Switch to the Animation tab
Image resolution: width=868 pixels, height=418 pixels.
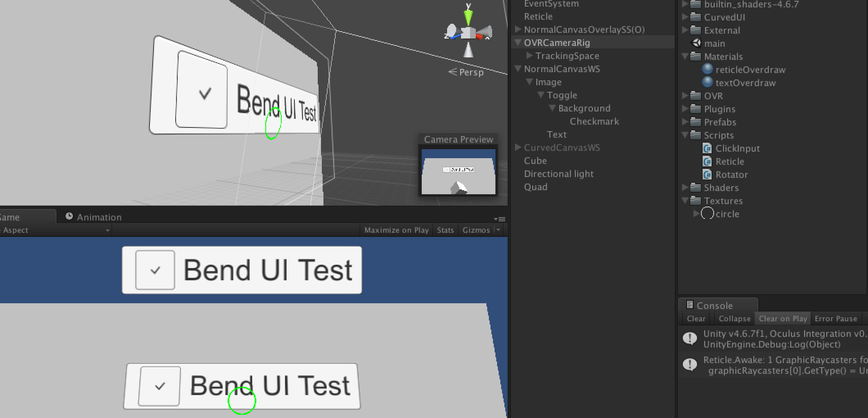93,217
